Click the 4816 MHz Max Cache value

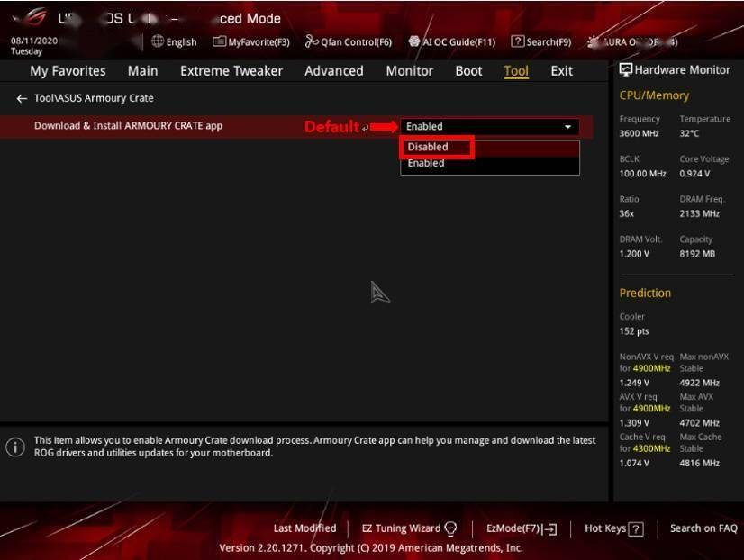pyautogui.click(x=699, y=464)
